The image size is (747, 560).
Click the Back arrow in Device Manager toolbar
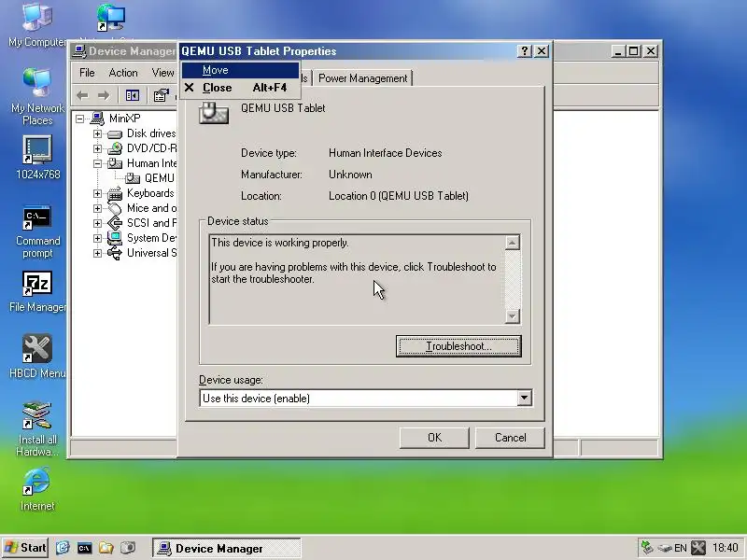(82, 96)
